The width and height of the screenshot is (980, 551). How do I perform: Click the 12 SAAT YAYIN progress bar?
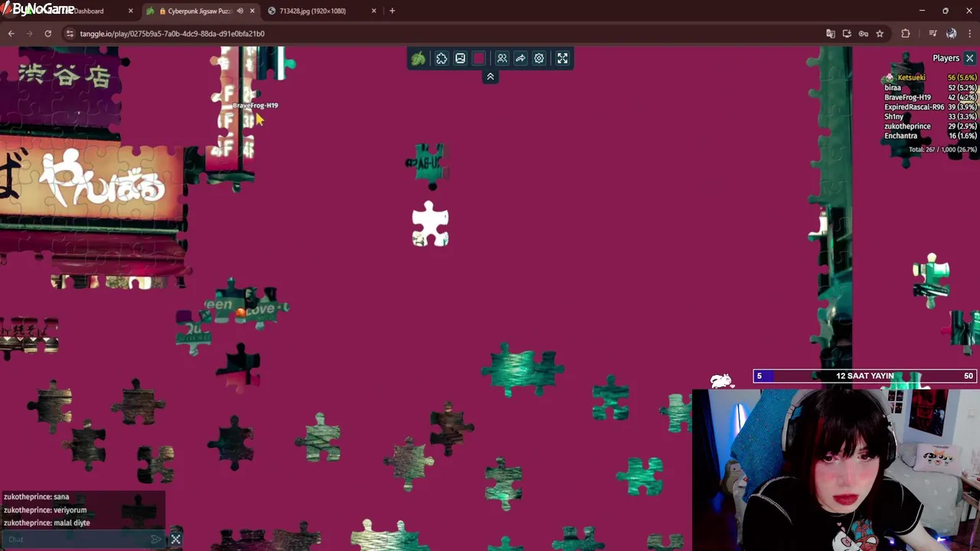pyautogui.click(x=865, y=376)
